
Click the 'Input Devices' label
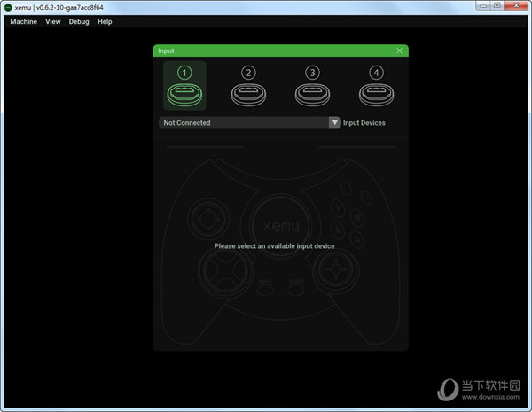click(364, 123)
